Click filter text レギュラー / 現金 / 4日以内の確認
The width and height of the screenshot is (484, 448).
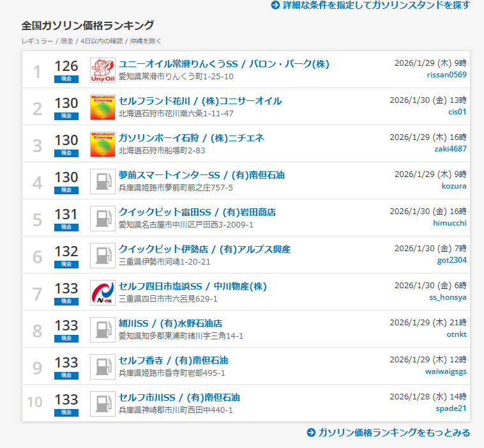(x=72, y=41)
